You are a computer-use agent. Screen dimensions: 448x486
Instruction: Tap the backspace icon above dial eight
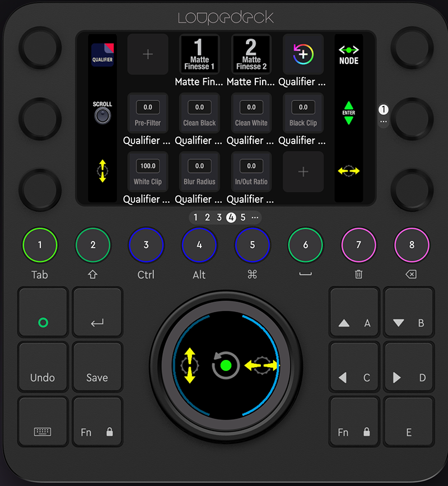tap(412, 275)
